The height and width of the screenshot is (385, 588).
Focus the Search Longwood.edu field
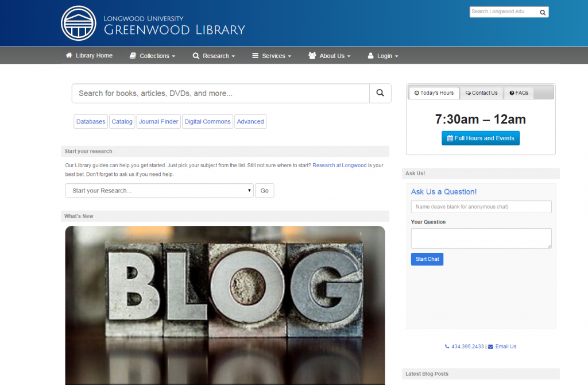(x=504, y=12)
